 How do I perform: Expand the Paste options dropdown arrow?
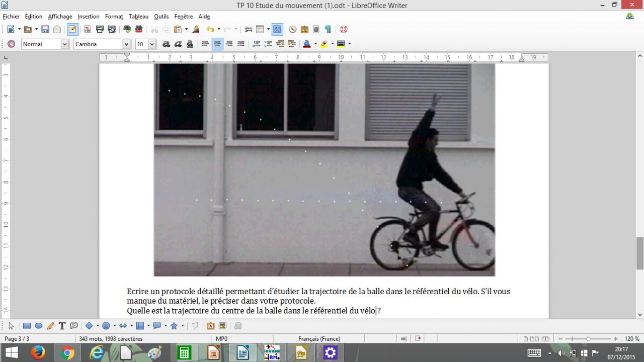pos(187,29)
